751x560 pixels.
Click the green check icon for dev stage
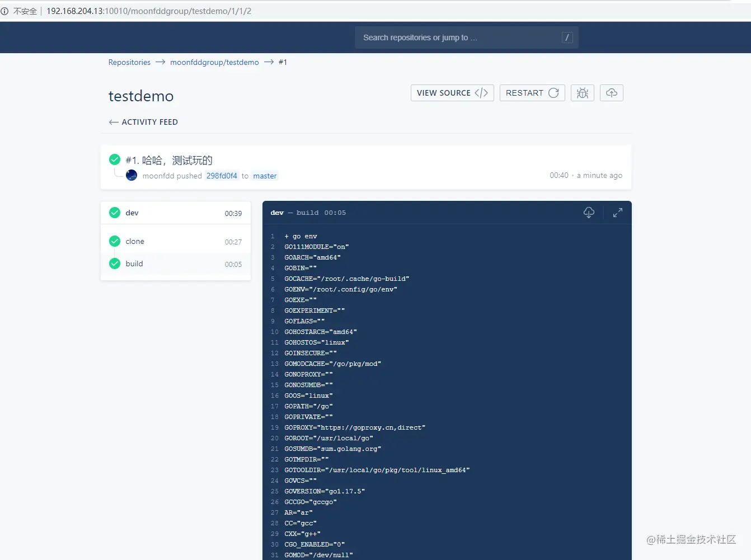(x=115, y=213)
